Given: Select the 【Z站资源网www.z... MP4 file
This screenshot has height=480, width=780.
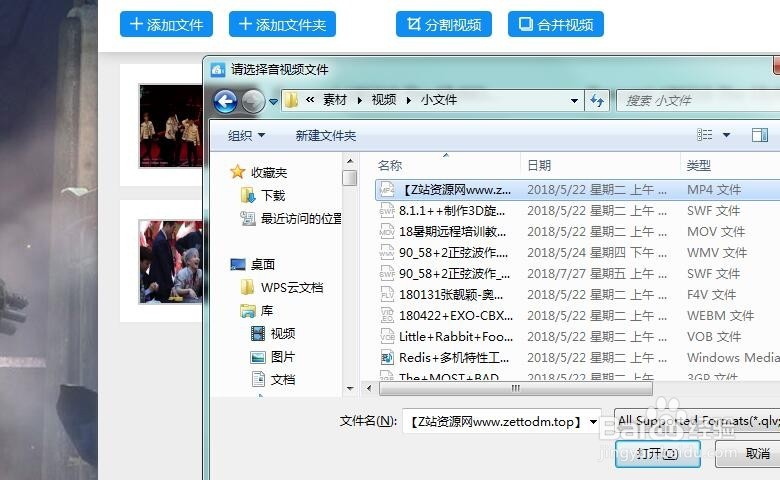Looking at the screenshot, I should 577,190.
